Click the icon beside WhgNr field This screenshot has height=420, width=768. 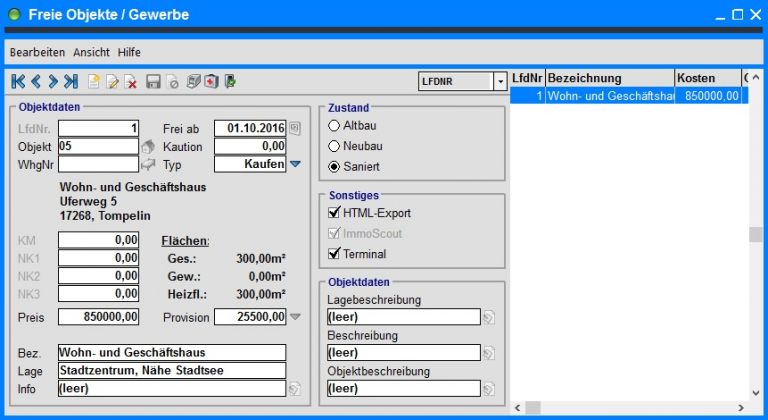tap(147, 165)
